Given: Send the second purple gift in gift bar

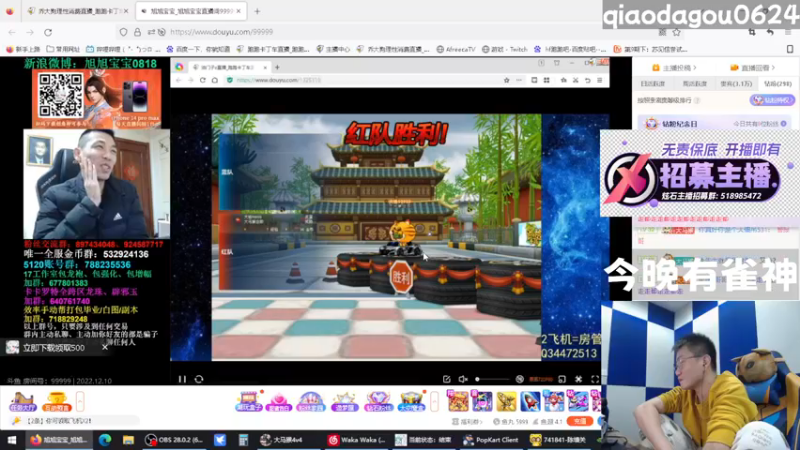Looking at the screenshot, I should [482, 402].
